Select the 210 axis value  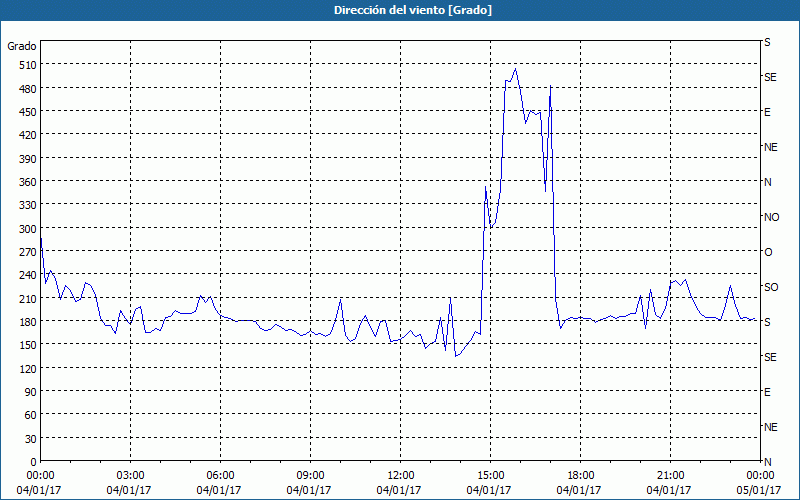coord(28,299)
